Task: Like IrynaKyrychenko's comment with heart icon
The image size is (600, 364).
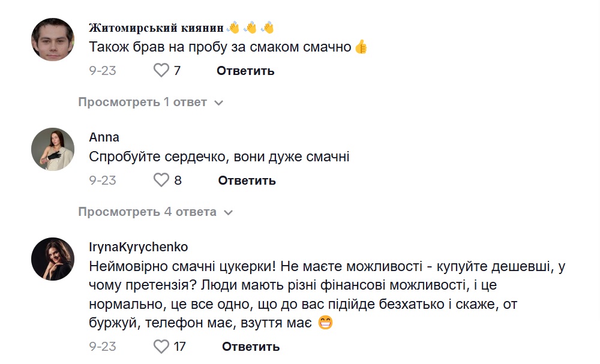Action: [x=161, y=346]
